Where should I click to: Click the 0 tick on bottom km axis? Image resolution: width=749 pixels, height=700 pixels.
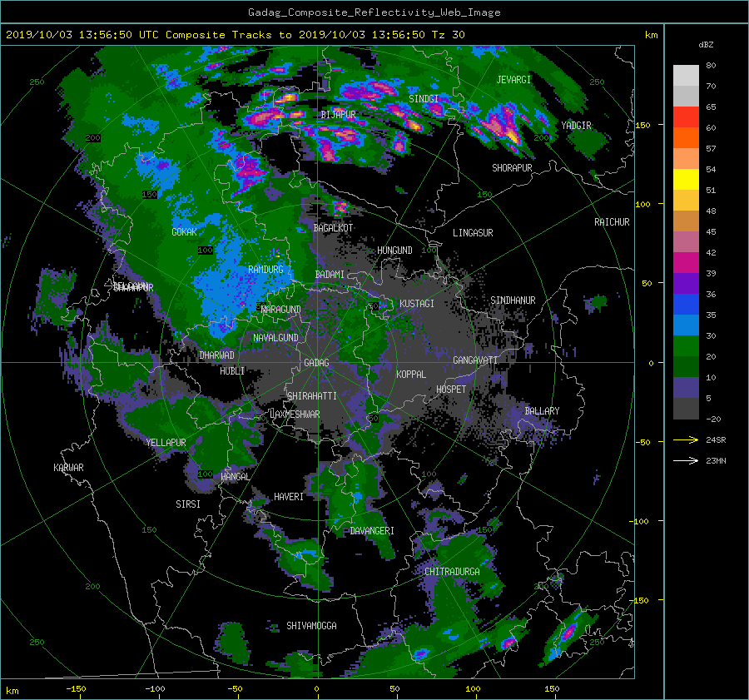(316, 689)
